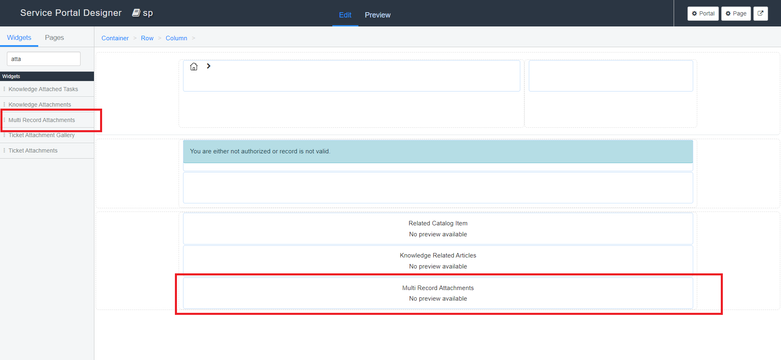
Task: Select the Related Catalog Item widget block
Action: click(438, 229)
